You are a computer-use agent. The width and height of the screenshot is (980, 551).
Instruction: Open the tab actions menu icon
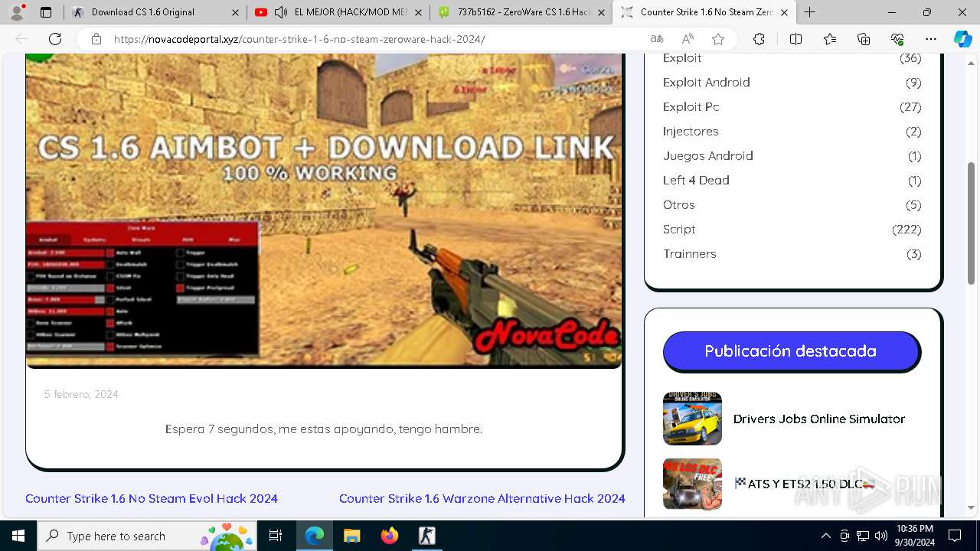tap(46, 12)
